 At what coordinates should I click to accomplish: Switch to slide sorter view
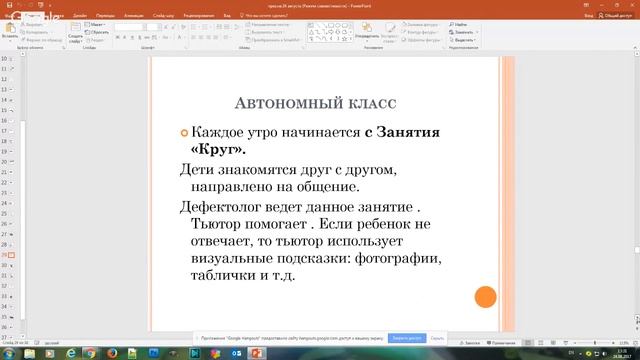[540, 343]
